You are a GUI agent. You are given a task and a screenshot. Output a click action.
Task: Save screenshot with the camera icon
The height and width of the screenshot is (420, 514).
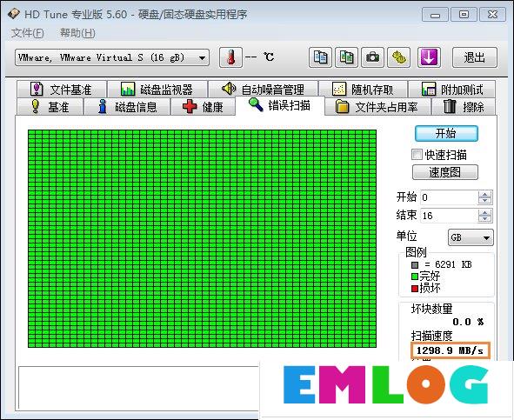click(x=373, y=57)
